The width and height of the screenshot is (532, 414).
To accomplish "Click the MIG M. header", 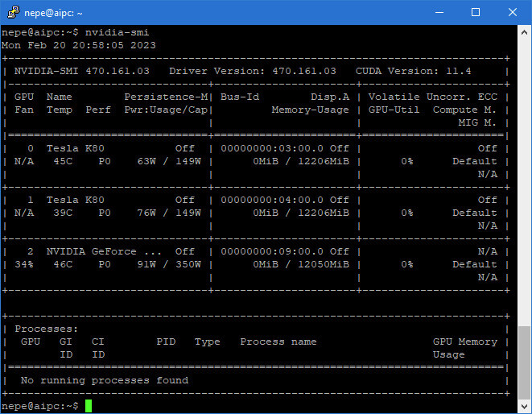I will [x=478, y=122].
